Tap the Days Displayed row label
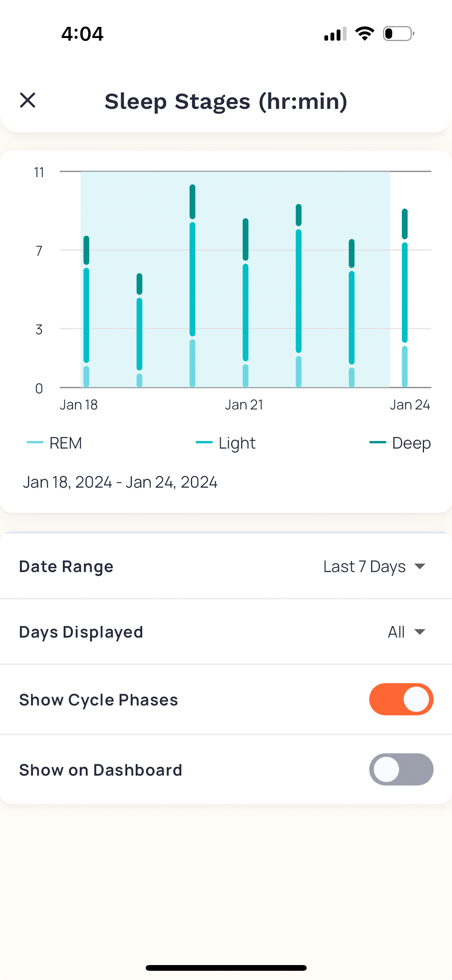The height and width of the screenshot is (980, 452). pos(81,632)
